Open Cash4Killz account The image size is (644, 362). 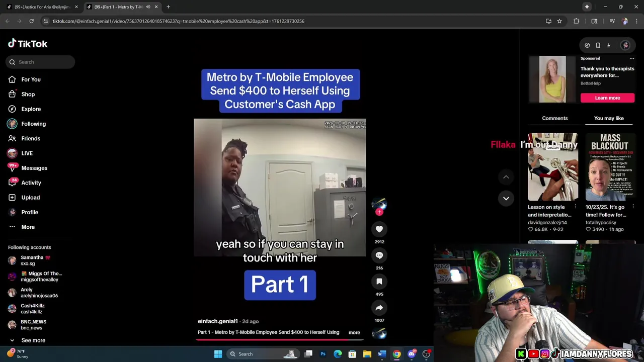(27, 309)
